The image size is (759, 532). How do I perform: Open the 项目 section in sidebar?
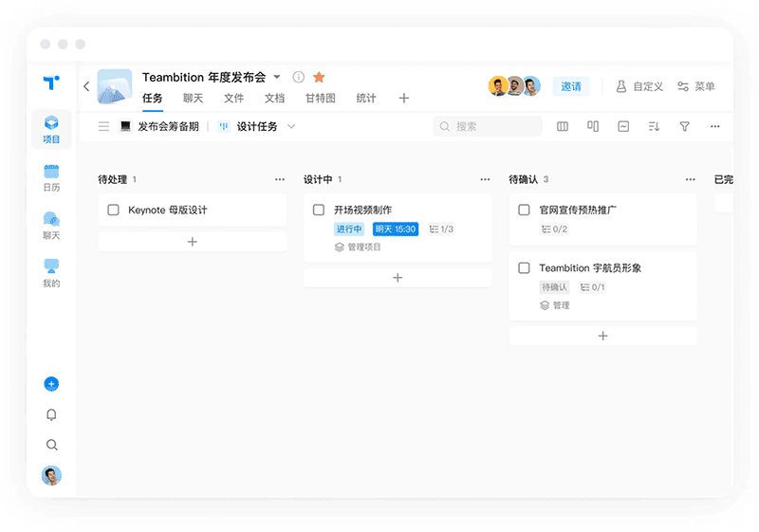click(x=51, y=129)
